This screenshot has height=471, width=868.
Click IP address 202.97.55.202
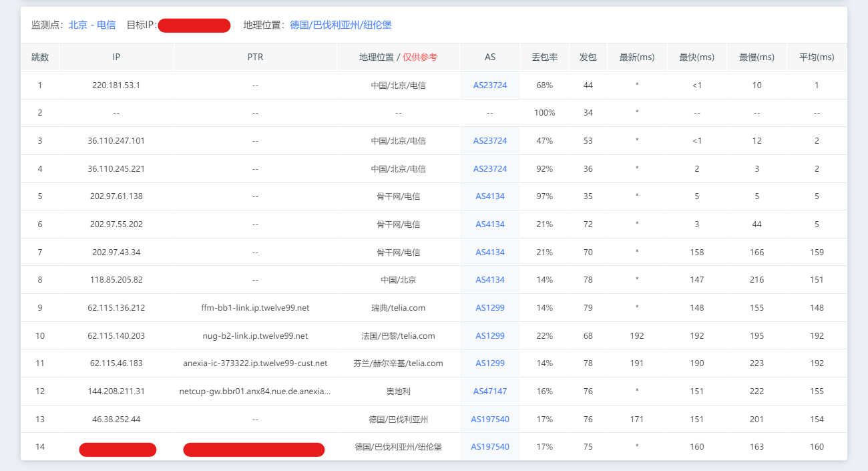116,224
